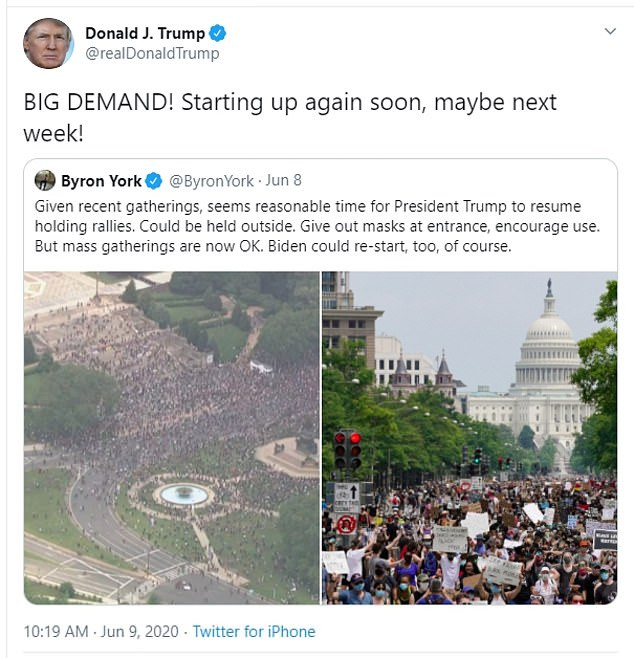This screenshot has height=658, width=634.
Task: Click the BIG DEMAND tweet text
Action: (x=290, y=118)
